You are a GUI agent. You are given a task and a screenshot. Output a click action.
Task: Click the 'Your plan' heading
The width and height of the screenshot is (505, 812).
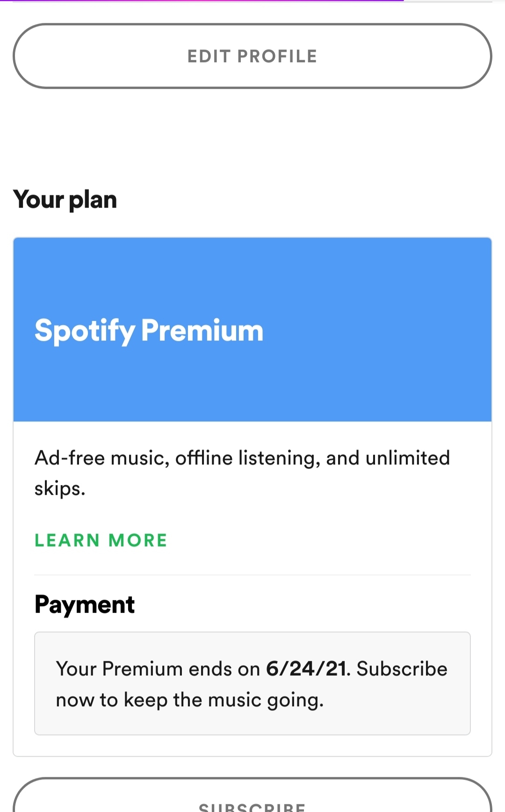click(x=65, y=200)
